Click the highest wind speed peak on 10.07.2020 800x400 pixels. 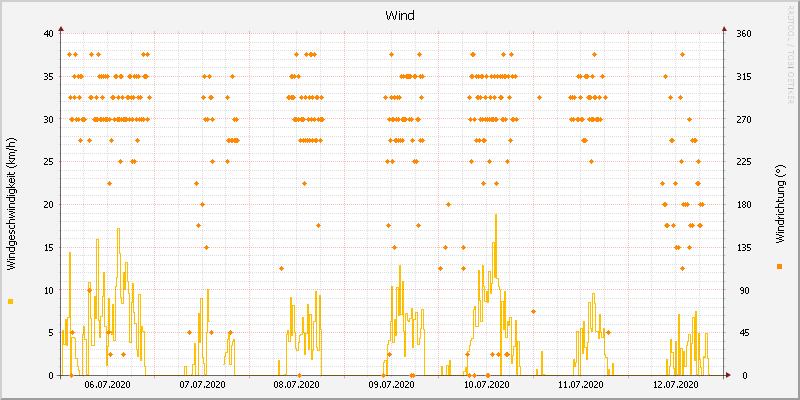[x=495, y=215]
